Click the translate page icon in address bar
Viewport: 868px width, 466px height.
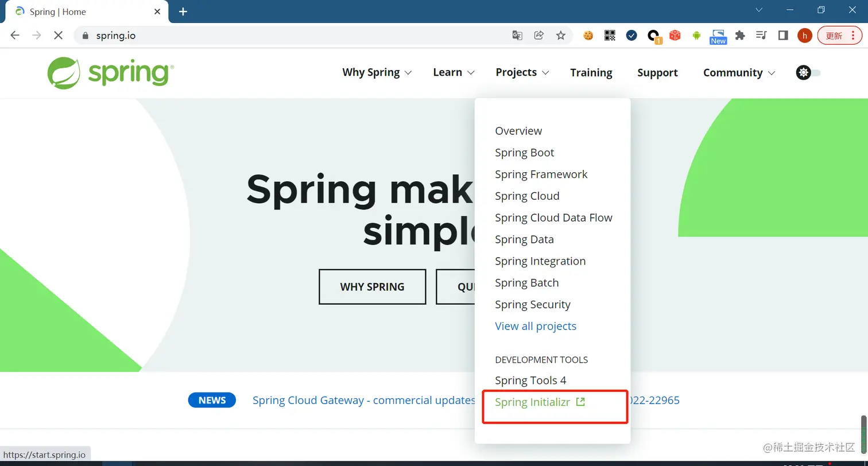click(x=517, y=36)
